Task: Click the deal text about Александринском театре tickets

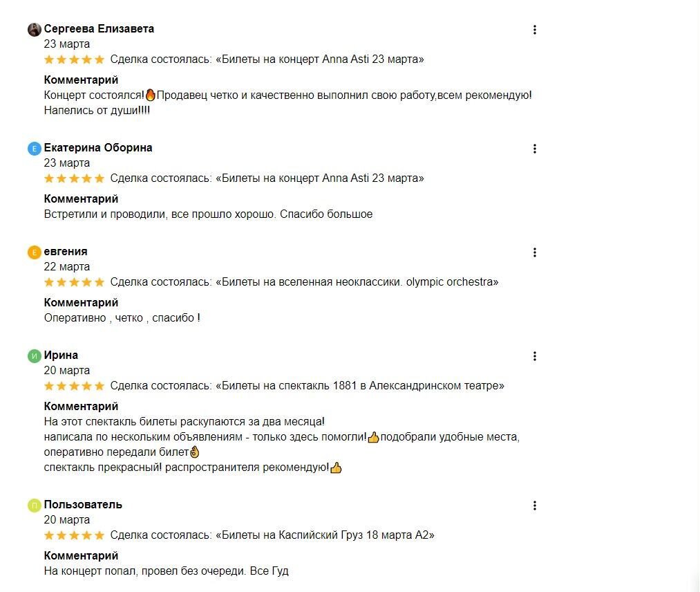Action: click(307, 386)
